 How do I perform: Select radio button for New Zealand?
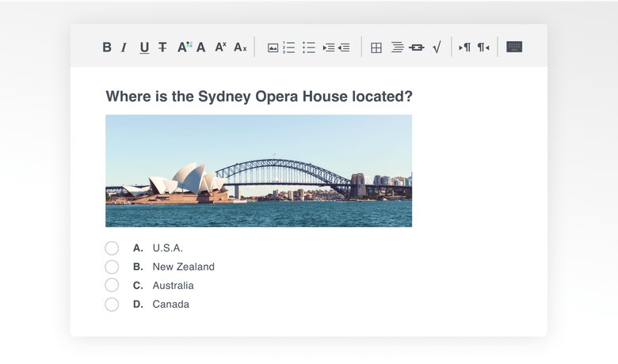tap(112, 267)
